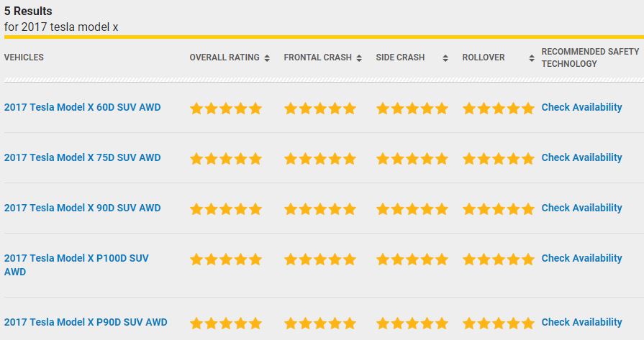Open 2017 Tesla Model X 75D SUV AWD
This screenshot has width=644, height=340.
pyautogui.click(x=83, y=157)
